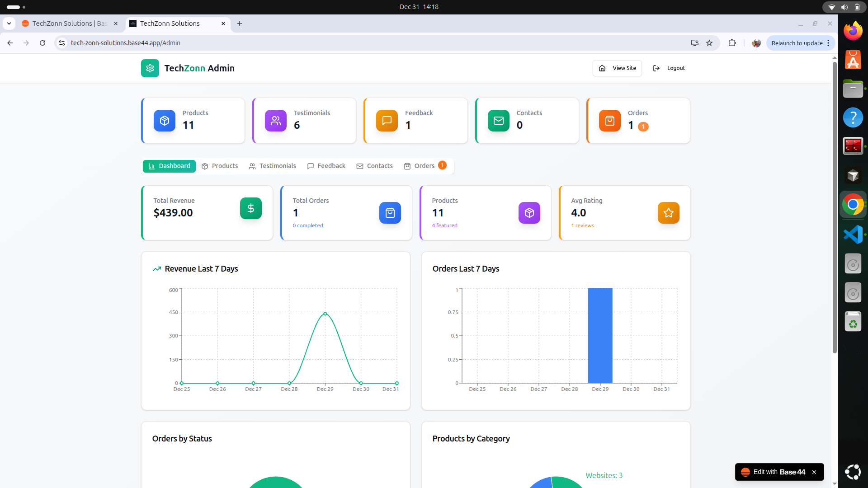Click the star icon in Avg Rating card
This screenshot has width=868, height=488.
[669, 213]
